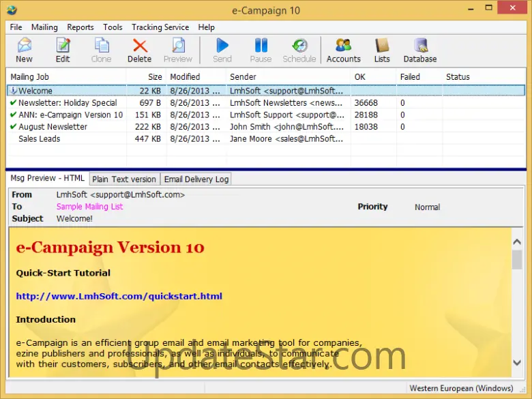
Task: Open the Preview toolbar icon
Action: click(x=178, y=50)
